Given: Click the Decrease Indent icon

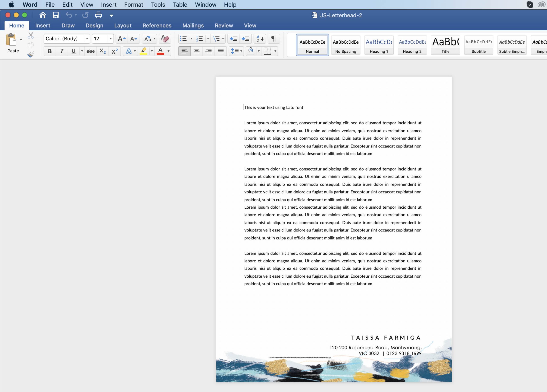Looking at the screenshot, I should click(x=233, y=39).
